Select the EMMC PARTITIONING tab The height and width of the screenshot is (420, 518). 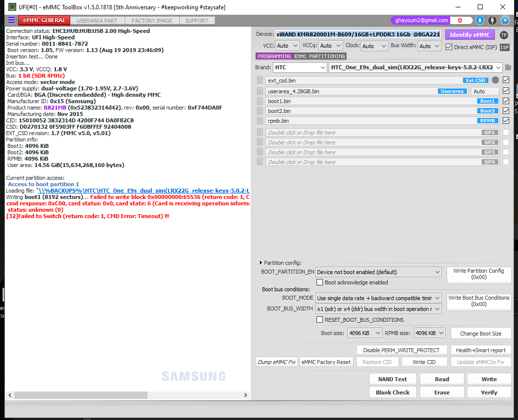click(x=319, y=56)
